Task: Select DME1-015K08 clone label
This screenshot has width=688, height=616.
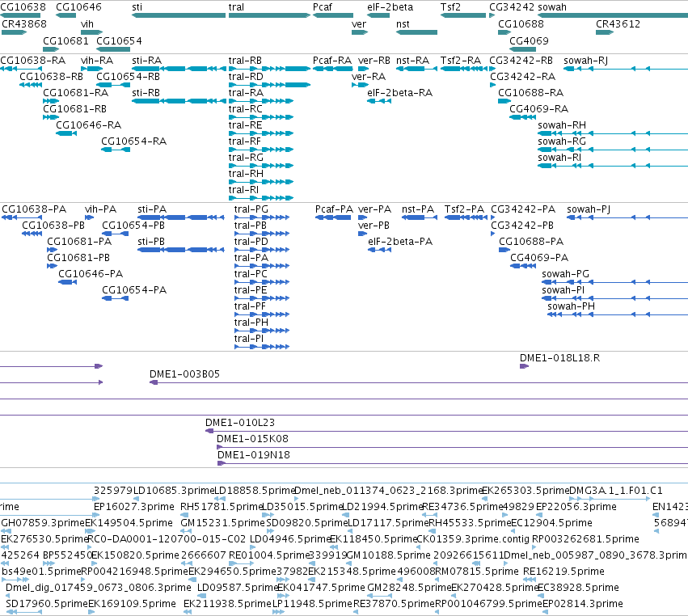Action: pyautogui.click(x=252, y=439)
